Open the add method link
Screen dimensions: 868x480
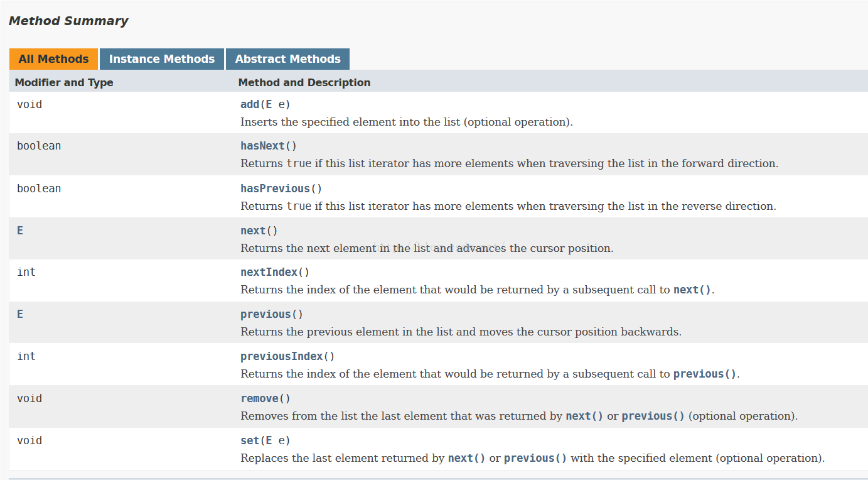pos(250,104)
